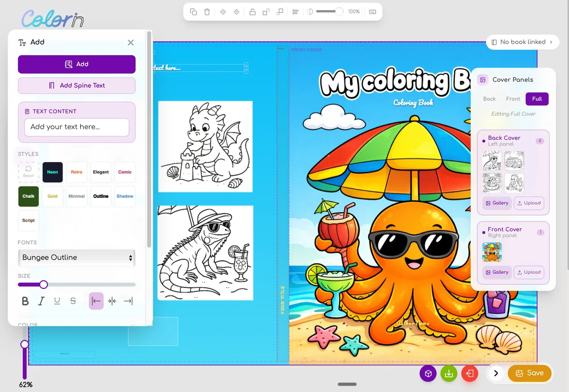Viewport: 569px width, 392px height.
Task: Open the layer alignment icon in the toolbar
Action: [295, 12]
